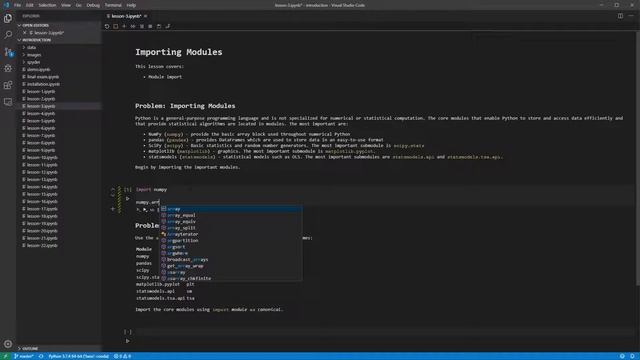Show errors and warnings from status bar

tap(122, 356)
